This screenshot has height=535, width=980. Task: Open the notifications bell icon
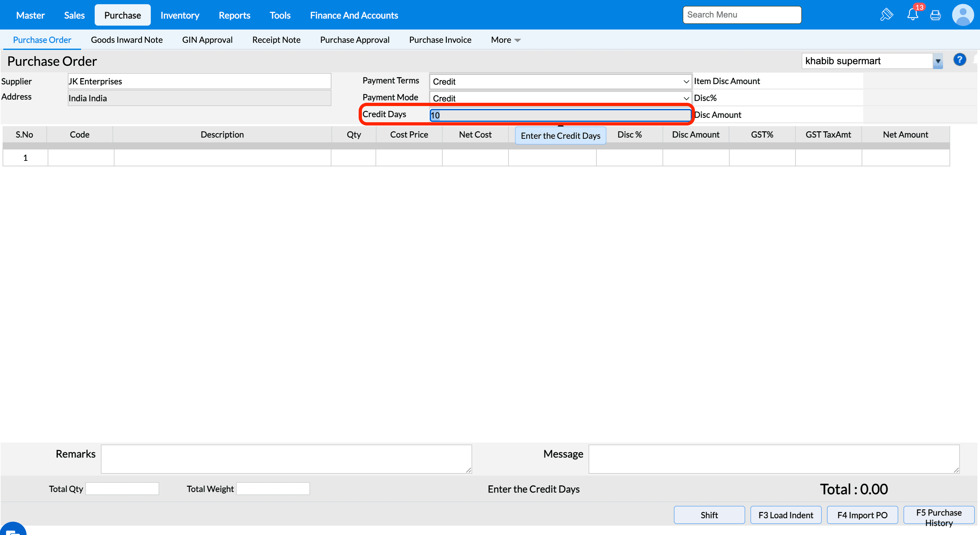tap(912, 15)
